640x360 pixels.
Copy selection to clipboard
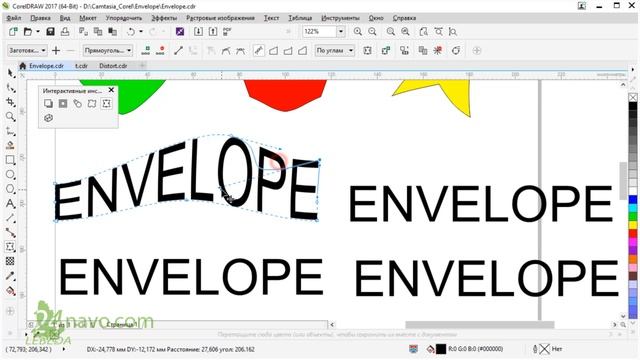pyautogui.click(x=98, y=31)
